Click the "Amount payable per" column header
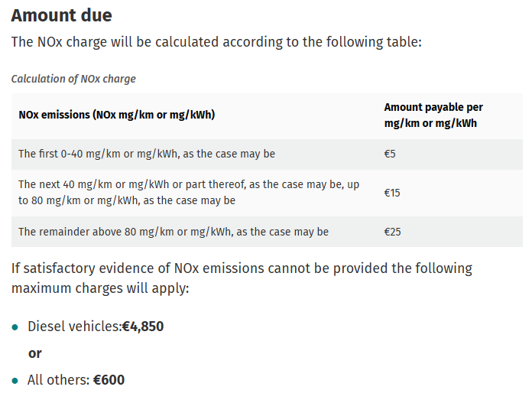The image size is (532, 403). pos(433,108)
